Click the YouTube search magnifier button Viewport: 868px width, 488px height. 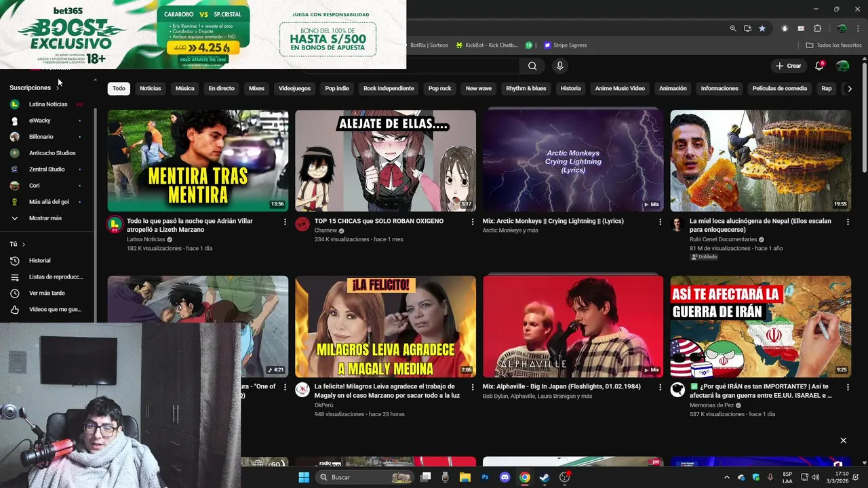pos(532,66)
